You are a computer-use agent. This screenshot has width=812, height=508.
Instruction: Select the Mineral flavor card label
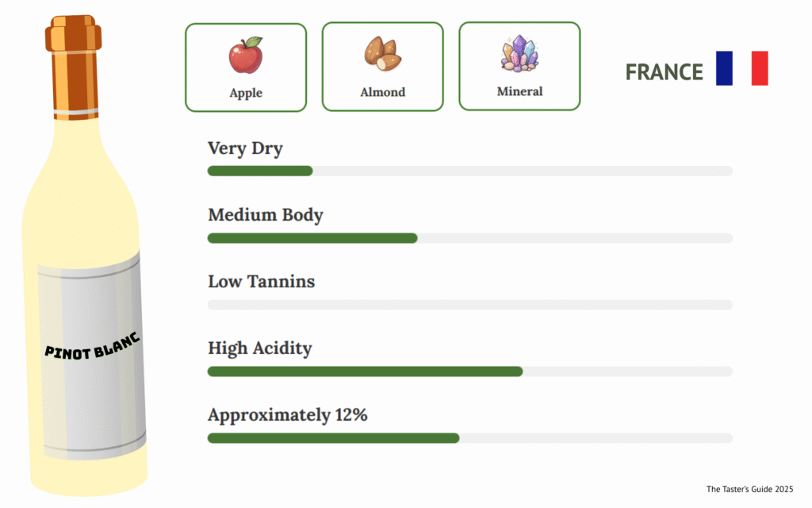point(519,91)
